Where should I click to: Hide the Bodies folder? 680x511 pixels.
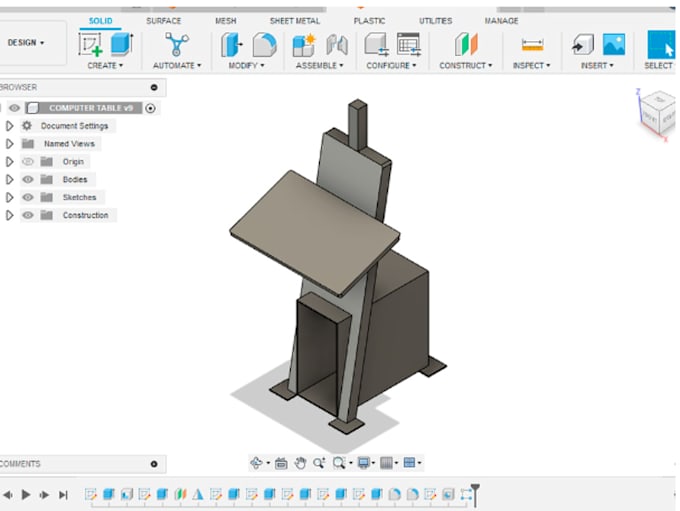(28, 180)
